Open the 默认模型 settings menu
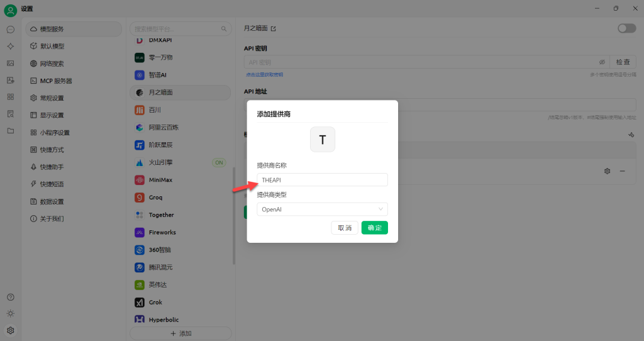644x341 pixels. [x=74, y=46]
